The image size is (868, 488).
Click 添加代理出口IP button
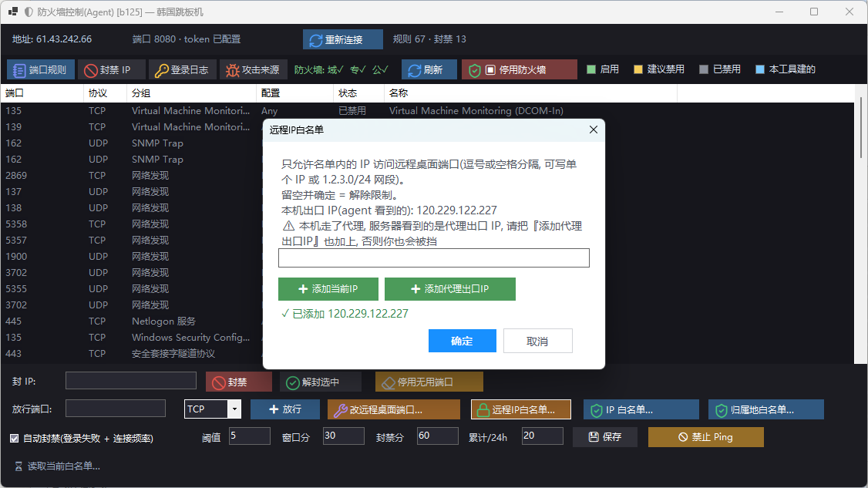pyautogui.click(x=450, y=289)
